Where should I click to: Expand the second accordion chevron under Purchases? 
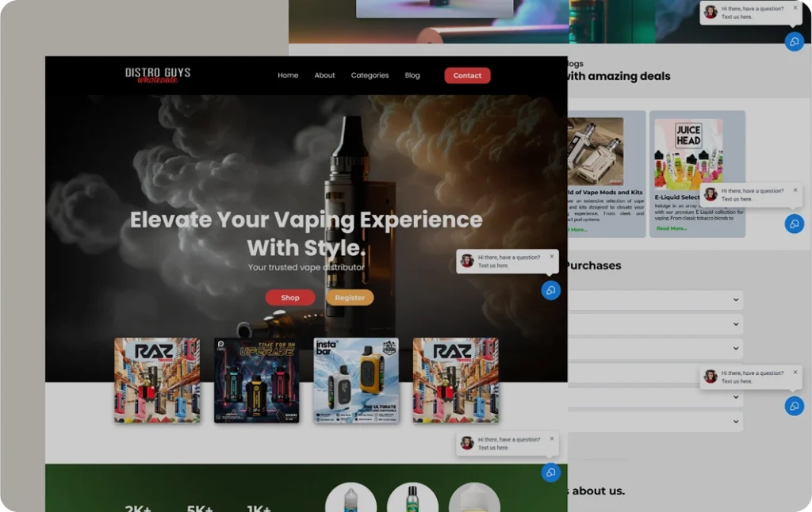(736, 324)
